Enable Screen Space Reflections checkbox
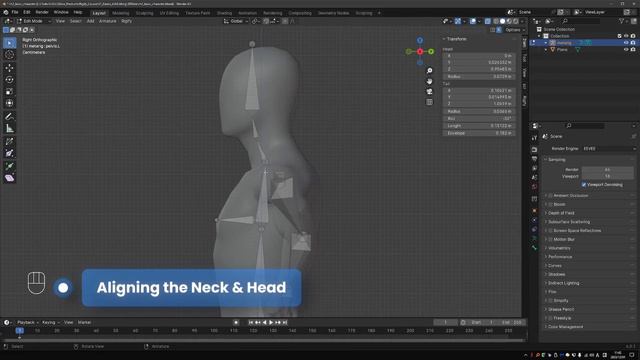 pyautogui.click(x=550, y=231)
